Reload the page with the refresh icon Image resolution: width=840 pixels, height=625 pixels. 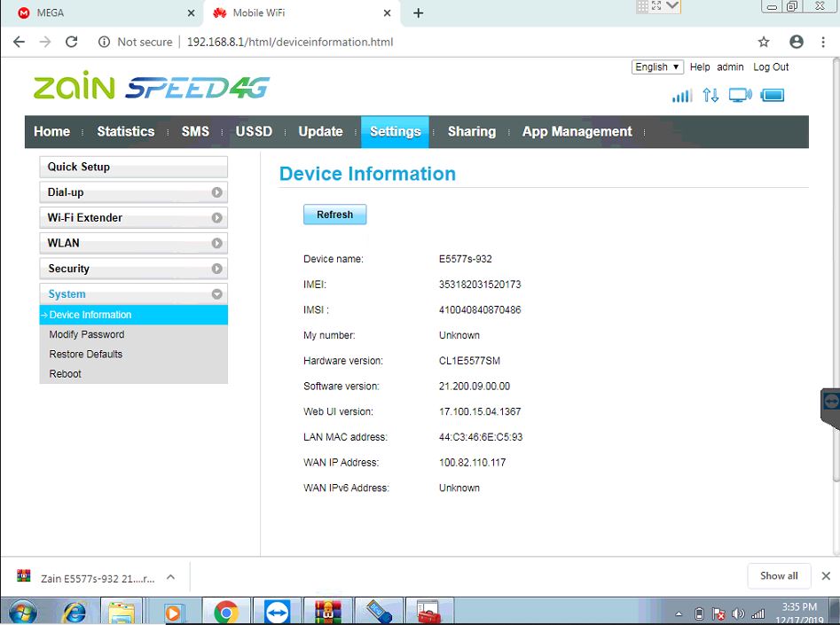click(x=71, y=42)
